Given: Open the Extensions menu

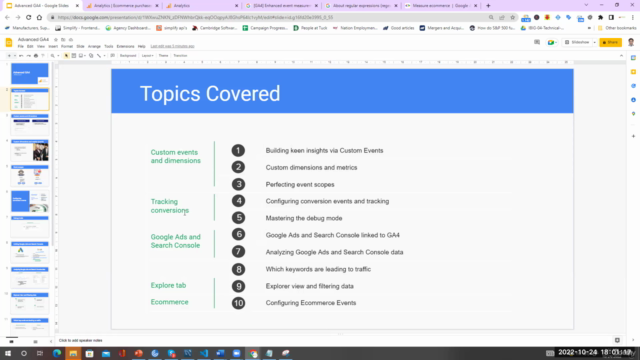Looking at the screenshot, I should [125, 47].
